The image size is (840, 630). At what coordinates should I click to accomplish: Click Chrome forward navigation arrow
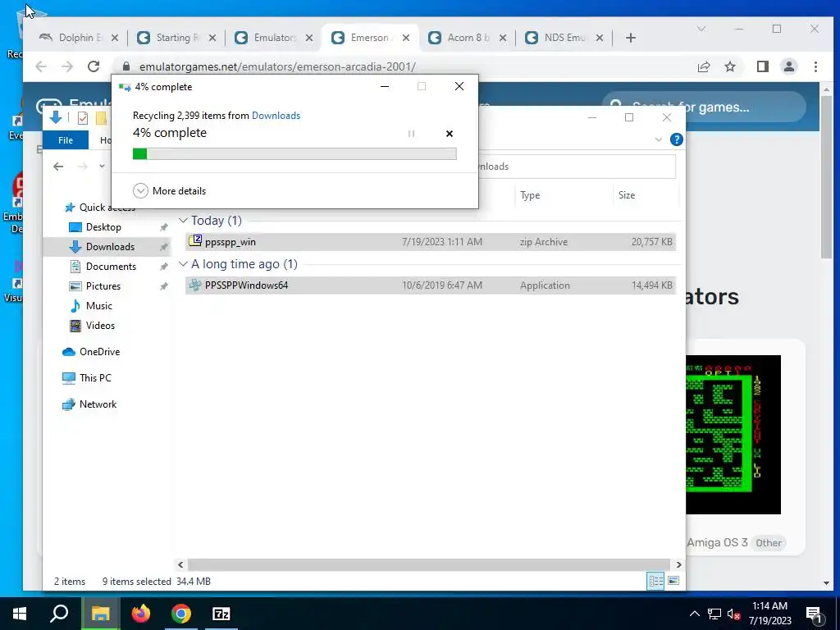67,66
